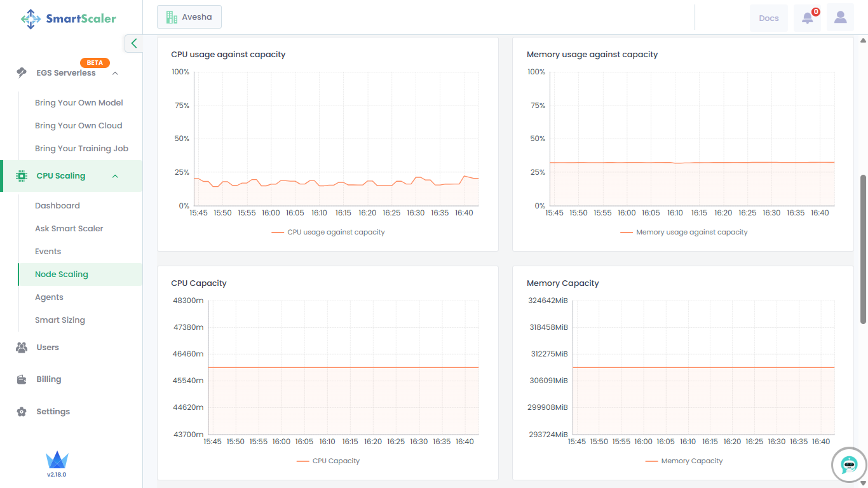Open the chatbot assistant icon
Screen dimensions: 868x488
(x=849, y=465)
